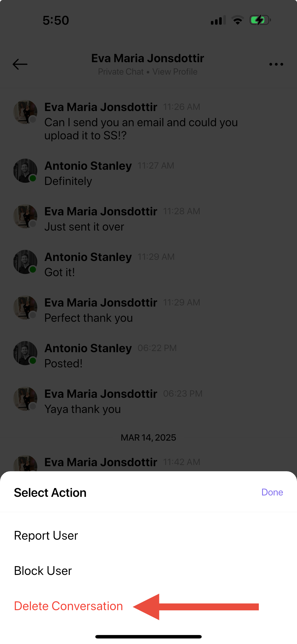Dismiss the action sheet with Done
The height and width of the screenshot is (644, 297).
tap(272, 492)
